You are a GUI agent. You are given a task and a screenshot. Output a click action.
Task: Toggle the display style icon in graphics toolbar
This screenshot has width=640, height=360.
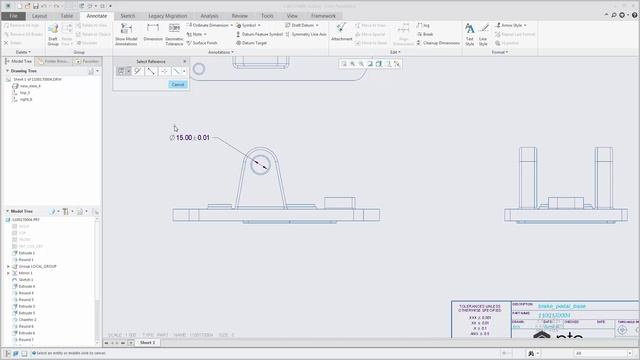pyautogui.click(x=379, y=64)
